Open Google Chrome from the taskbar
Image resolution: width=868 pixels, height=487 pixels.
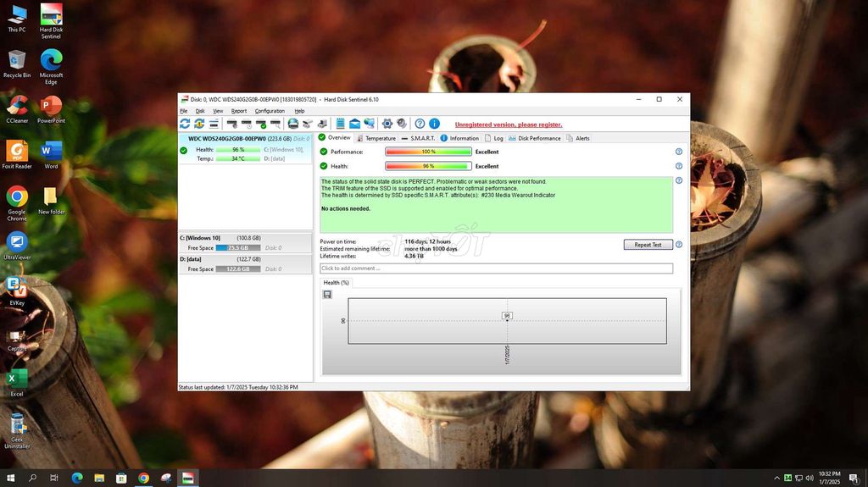tap(143, 479)
